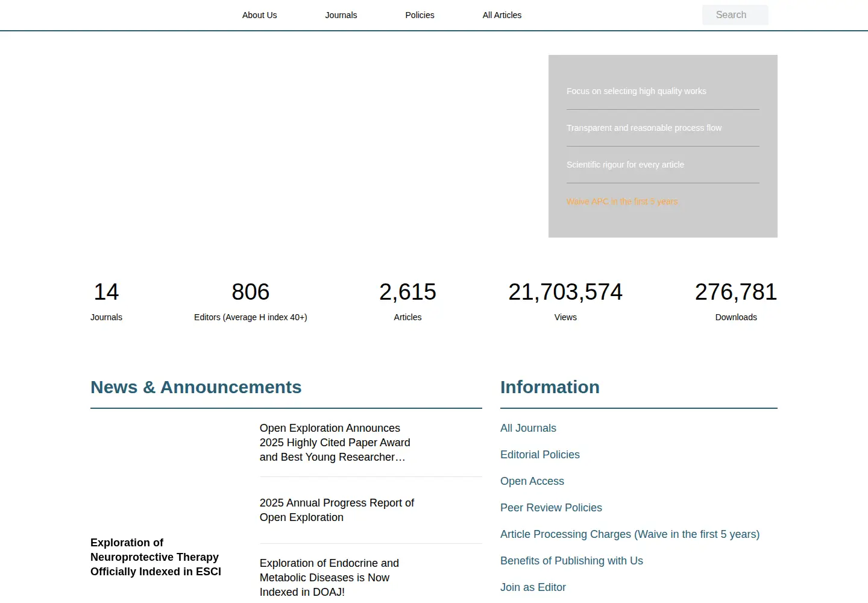
Task: Click the Join as Editor link
Action: tap(533, 587)
